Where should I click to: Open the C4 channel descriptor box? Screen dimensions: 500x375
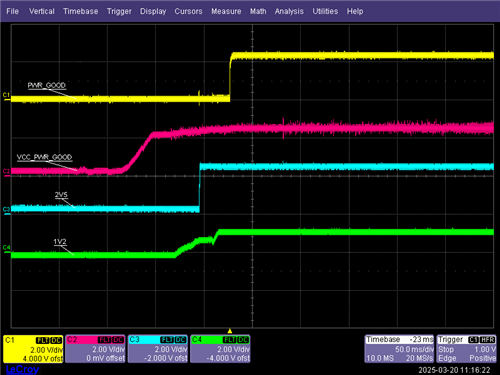click(220, 349)
